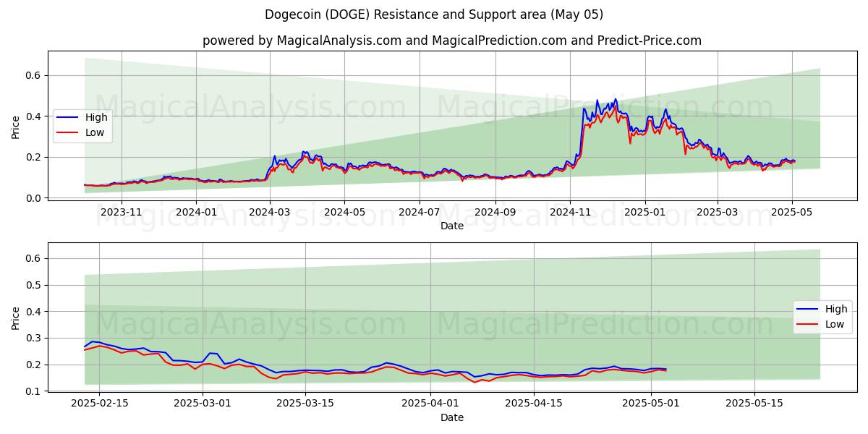Click the '2025-05-01' tick label on bottom chart
The width and height of the screenshot is (868, 434).
pos(651,405)
